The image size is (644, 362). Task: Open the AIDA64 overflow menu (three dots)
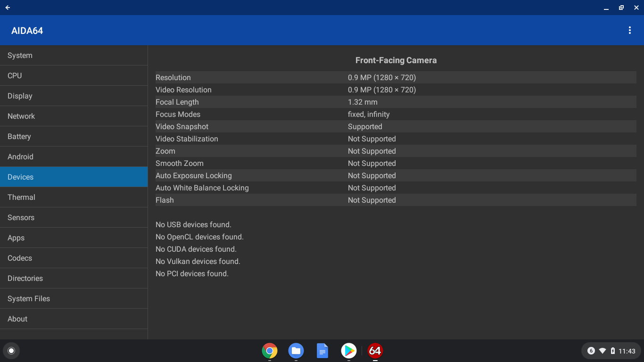pyautogui.click(x=630, y=30)
